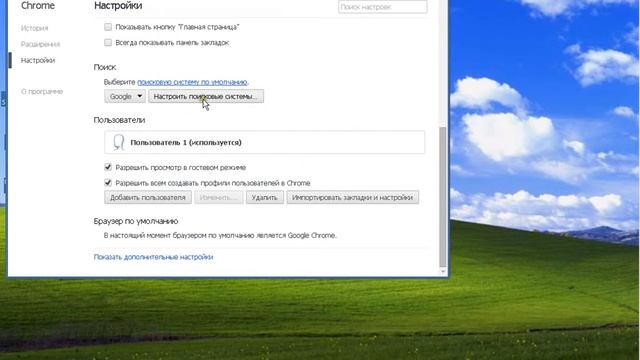Click 'Добавить пользователя' button
Image resolution: width=640 pixels, height=360 pixels.
click(148, 198)
